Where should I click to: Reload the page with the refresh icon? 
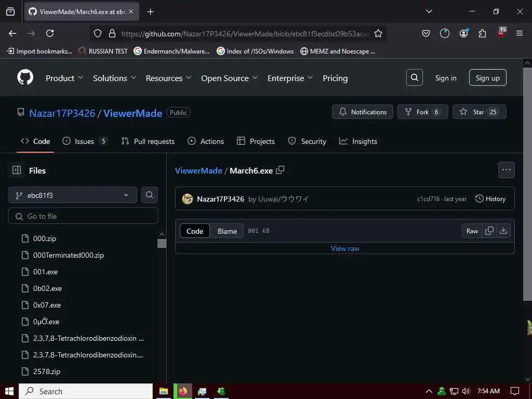tap(50, 33)
